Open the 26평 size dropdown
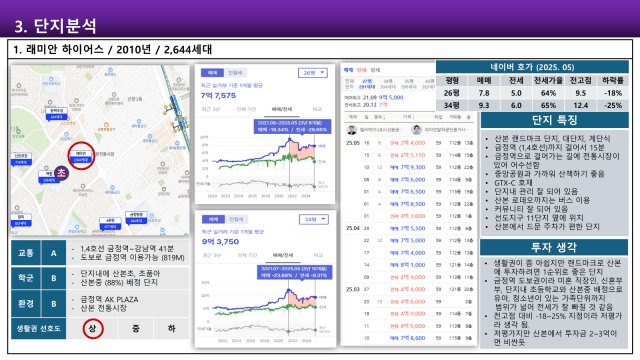The width and height of the screenshot is (640, 360). 313,73
